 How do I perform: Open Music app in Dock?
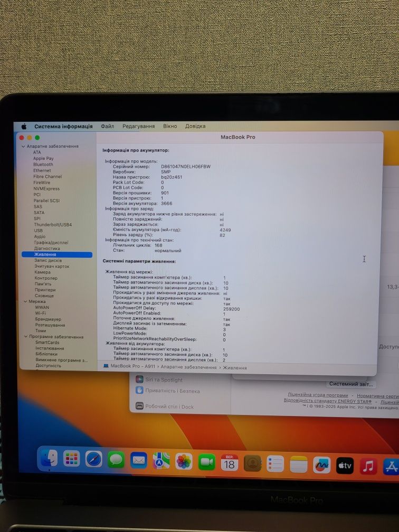point(368,466)
